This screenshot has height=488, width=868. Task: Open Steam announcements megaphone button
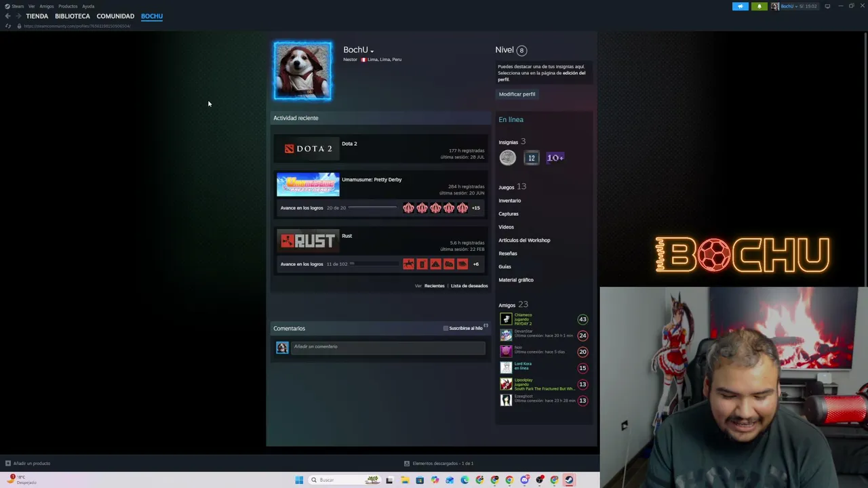tap(741, 6)
